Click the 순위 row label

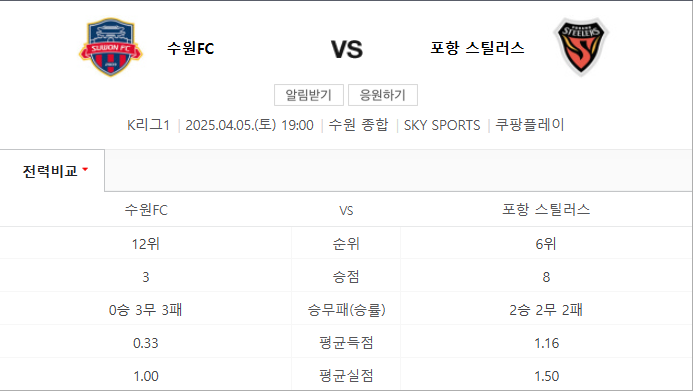click(346, 244)
